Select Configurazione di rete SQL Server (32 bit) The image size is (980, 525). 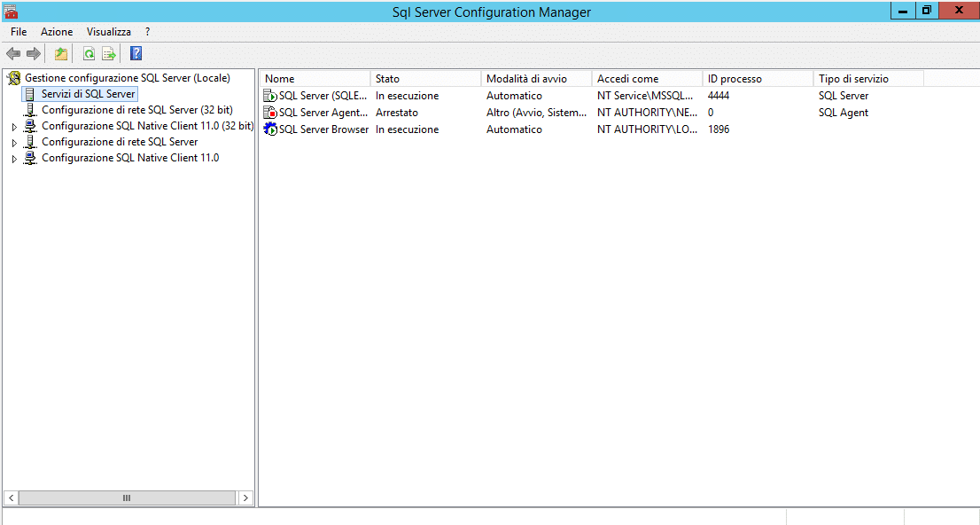point(136,110)
